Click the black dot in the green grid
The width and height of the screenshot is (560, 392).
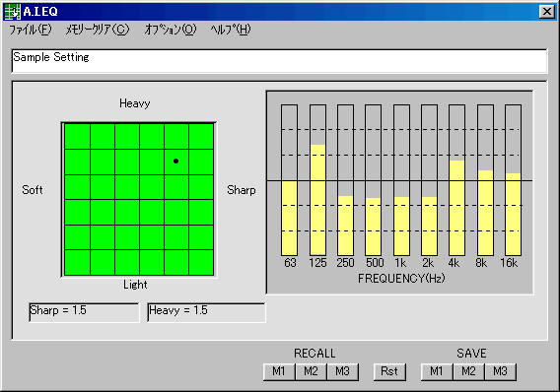tap(176, 162)
